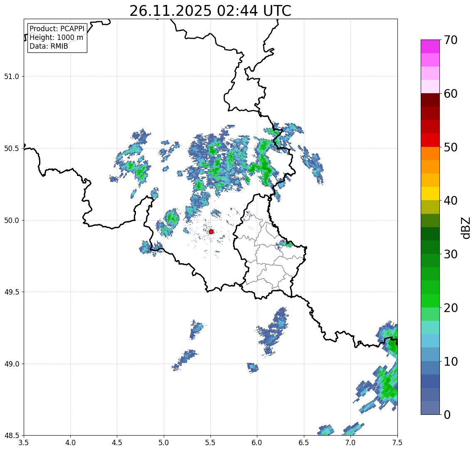
Task: Click the bright green colorbar segment above 20
Action: pyautogui.click(x=430, y=300)
